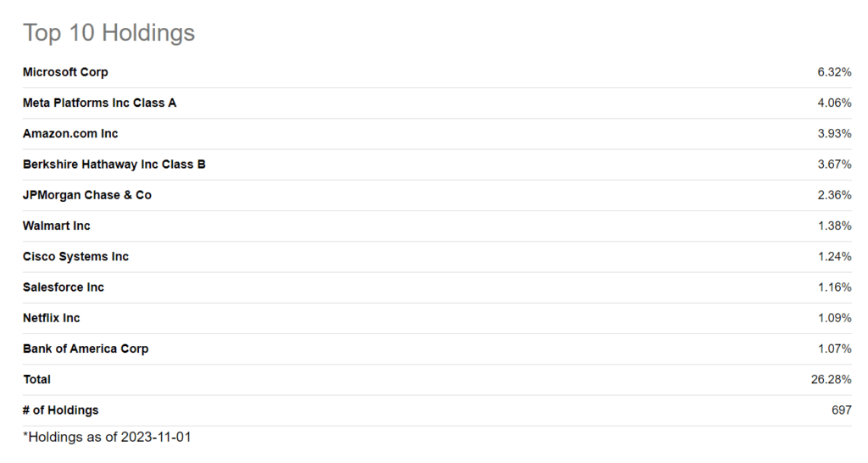The image size is (868, 463).
Task: Click the 3.93% Amazon weight value
Action: click(834, 133)
